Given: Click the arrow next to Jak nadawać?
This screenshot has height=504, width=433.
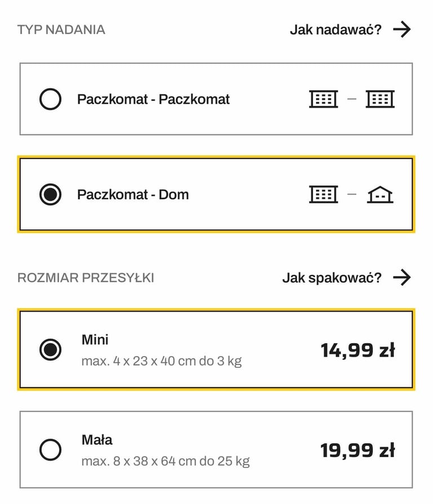Looking at the screenshot, I should pyautogui.click(x=402, y=29).
